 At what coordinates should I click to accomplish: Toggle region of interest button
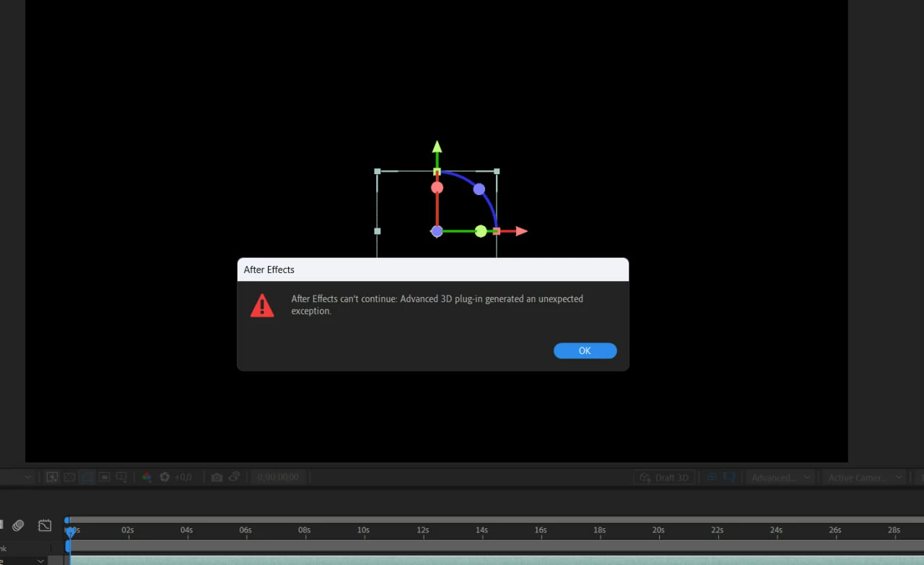[x=104, y=477]
